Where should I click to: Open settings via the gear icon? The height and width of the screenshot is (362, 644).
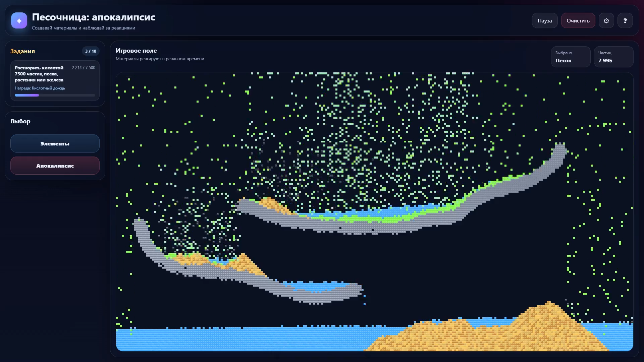tap(606, 21)
